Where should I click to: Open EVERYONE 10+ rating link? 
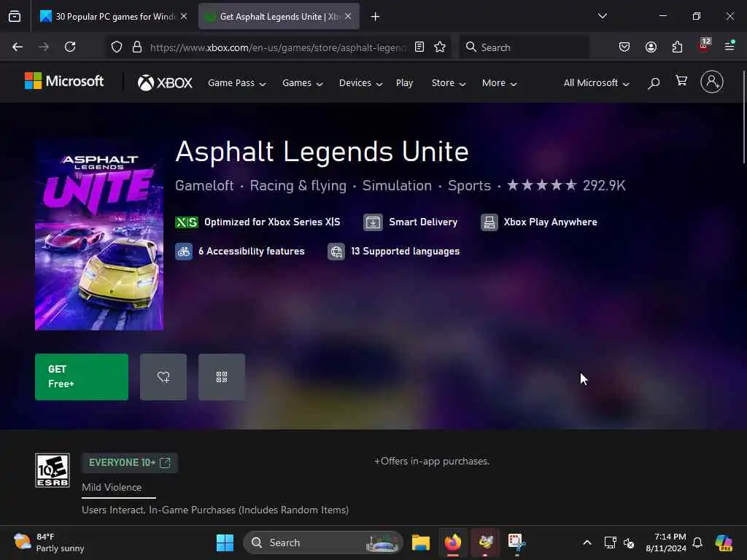(130, 463)
